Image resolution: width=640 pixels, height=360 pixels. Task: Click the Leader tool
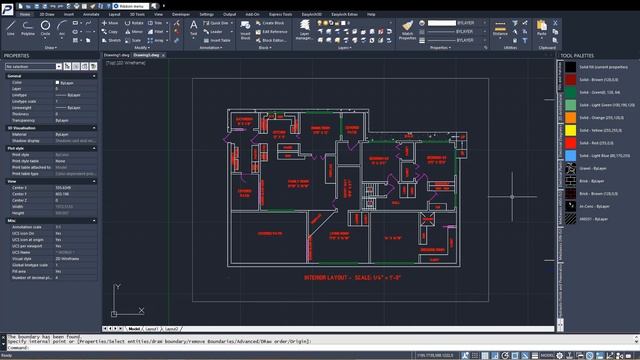click(213, 31)
